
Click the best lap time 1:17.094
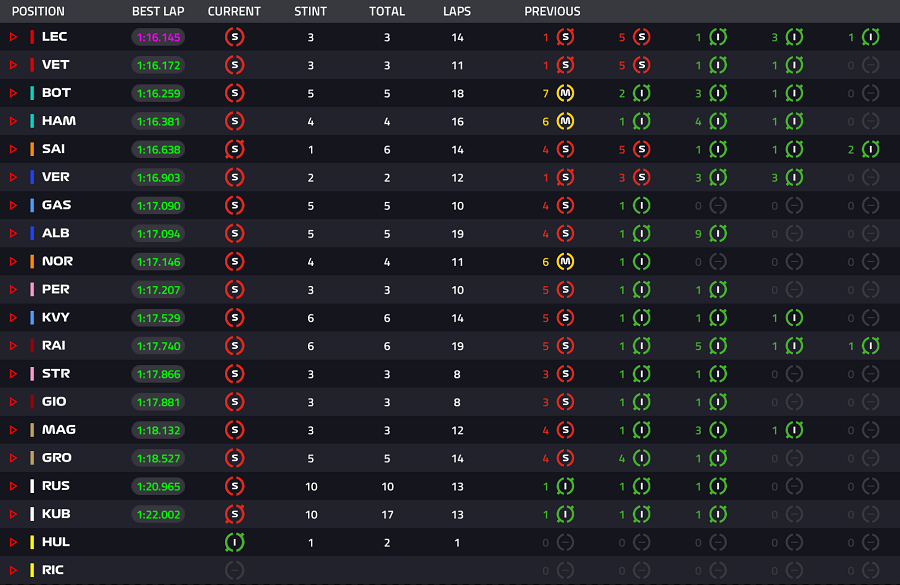[x=158, y=234]
